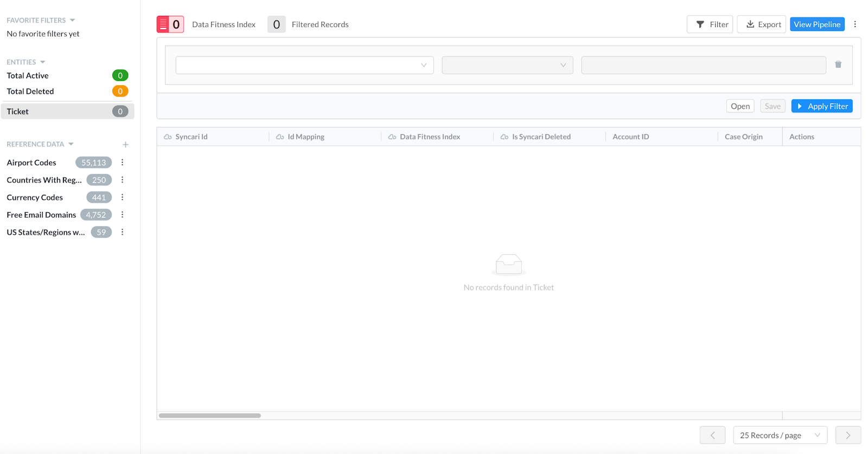Click cloud icon beside Id Mapping column
The image size is (868, 454).
point(280,137)
